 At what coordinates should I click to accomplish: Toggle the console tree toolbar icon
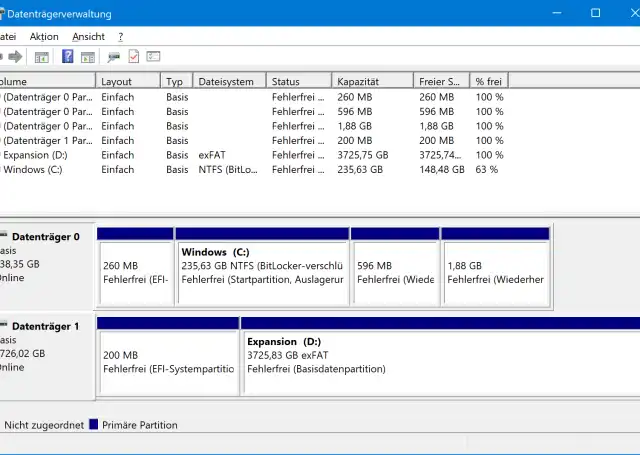[x=42, y=57]
